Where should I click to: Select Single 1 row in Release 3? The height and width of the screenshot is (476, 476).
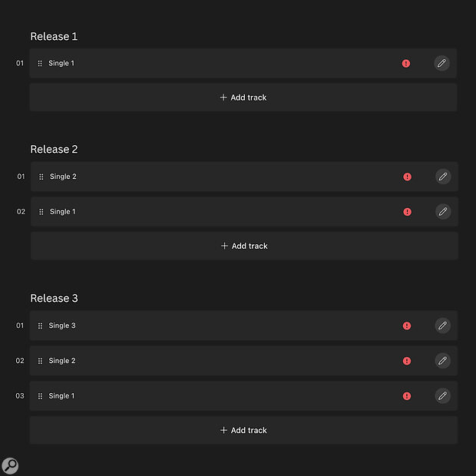pos(215,396)
